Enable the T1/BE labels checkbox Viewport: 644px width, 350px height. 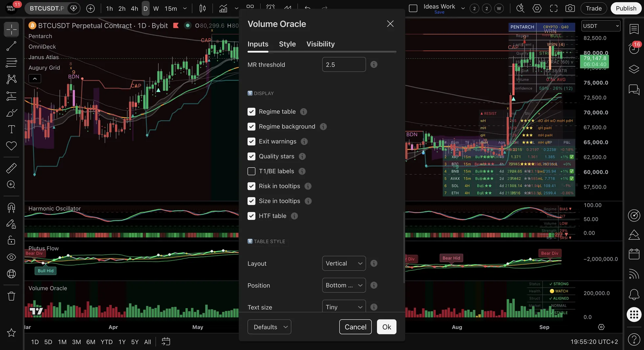tap(251, 171)
